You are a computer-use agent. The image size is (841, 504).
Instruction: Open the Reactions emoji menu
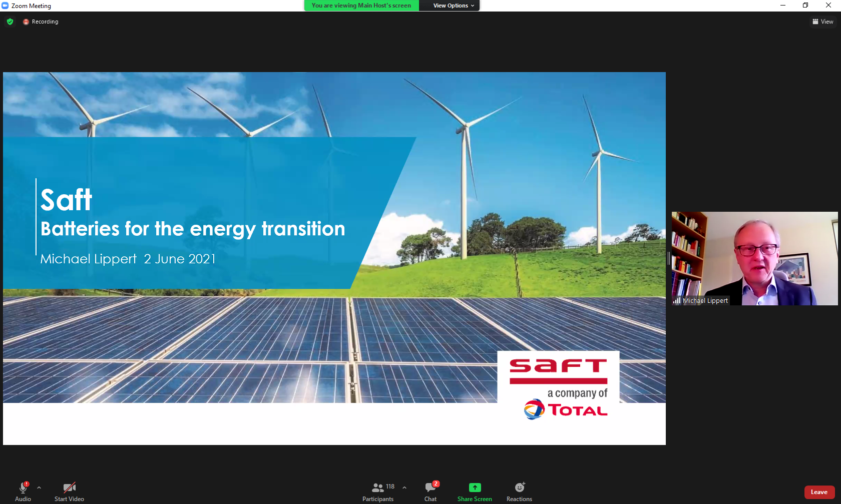tap(519, 487)
